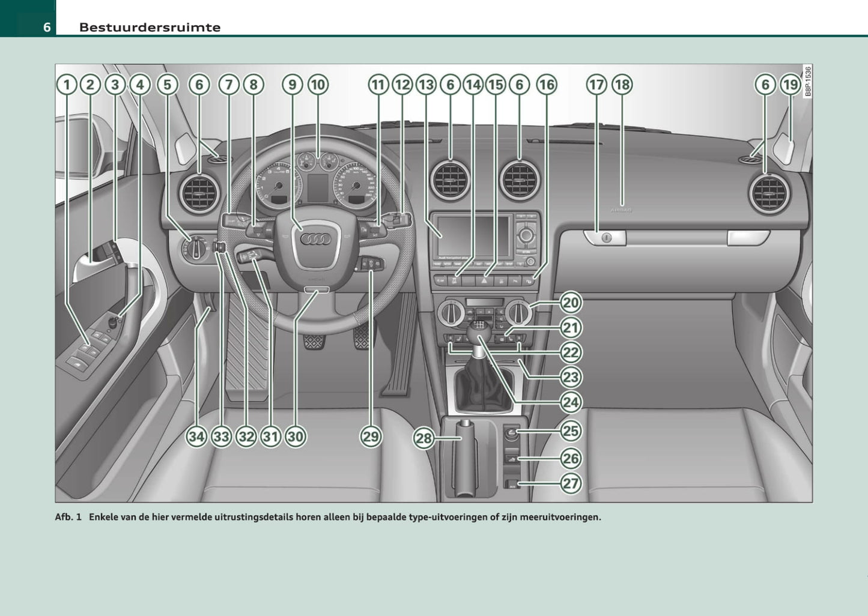
Task: Click the Audi four-rings logo on the steering wheel
Action: tap(315, 239)
